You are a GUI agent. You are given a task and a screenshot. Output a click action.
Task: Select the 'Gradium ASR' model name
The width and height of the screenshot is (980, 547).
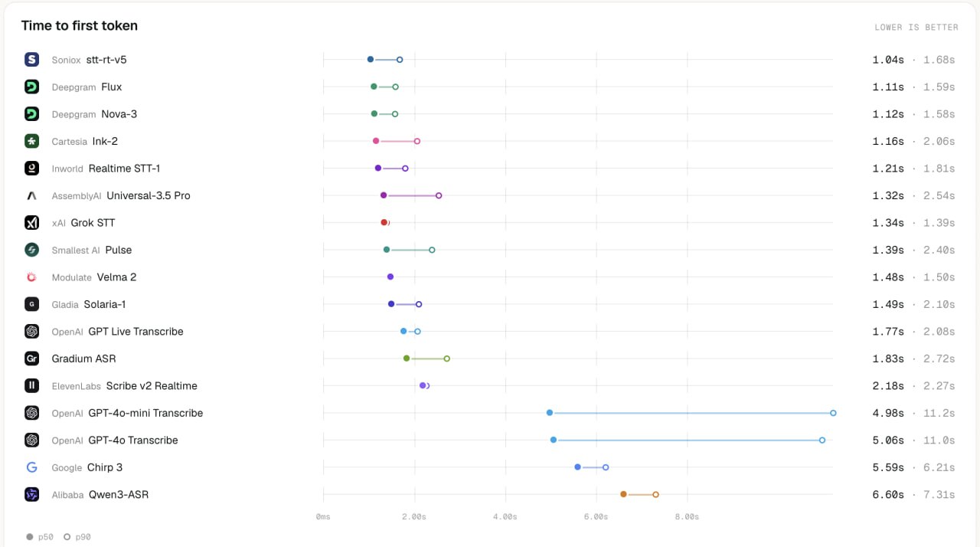tap(84, 359)
